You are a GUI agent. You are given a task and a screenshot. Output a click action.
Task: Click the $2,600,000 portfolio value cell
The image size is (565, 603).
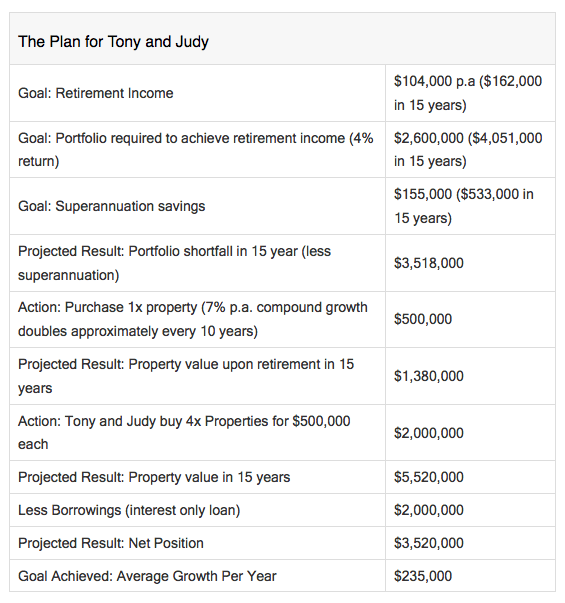coord(468,150)
